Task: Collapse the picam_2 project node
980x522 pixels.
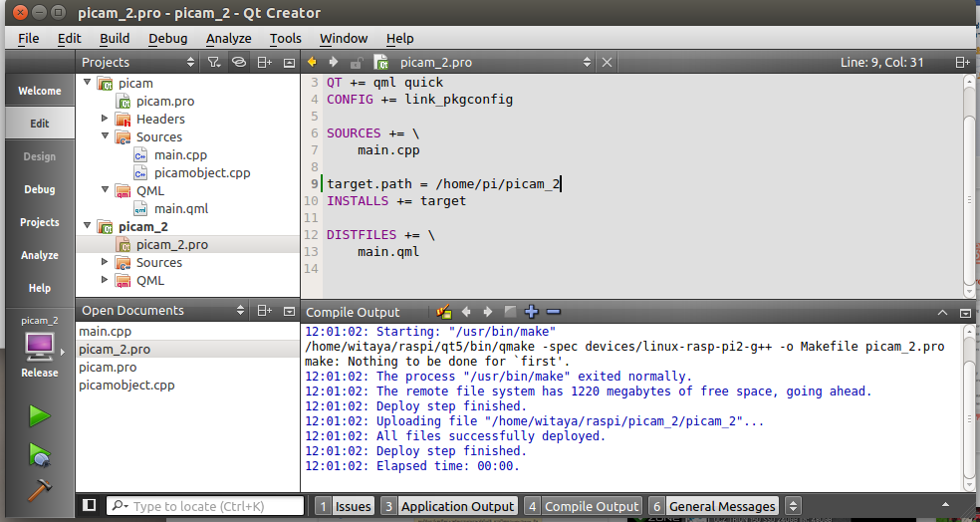Action: 87,226
